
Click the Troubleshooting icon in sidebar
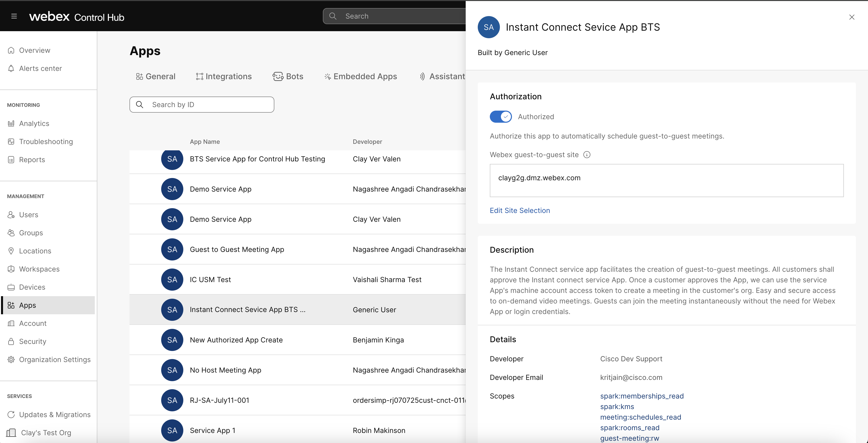(11, 142)
